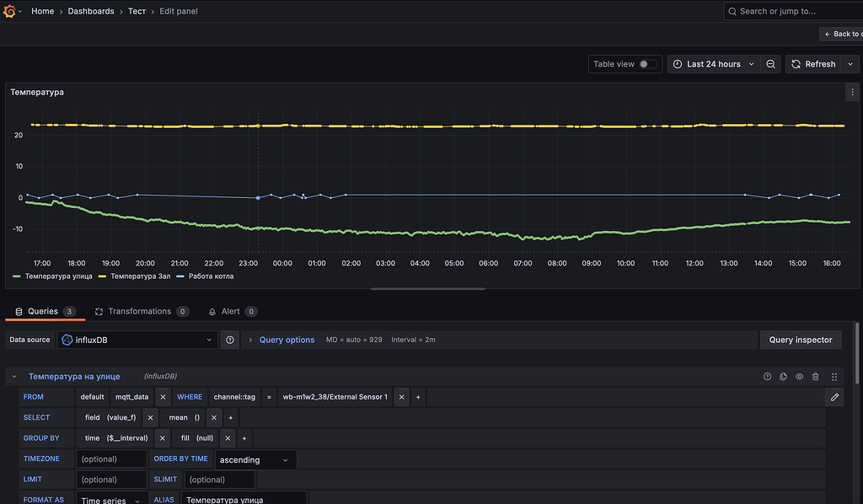Image resolution: width=863 pixels, height=504 pixels.
Task: Expand Query options
Action: point(287,339)
